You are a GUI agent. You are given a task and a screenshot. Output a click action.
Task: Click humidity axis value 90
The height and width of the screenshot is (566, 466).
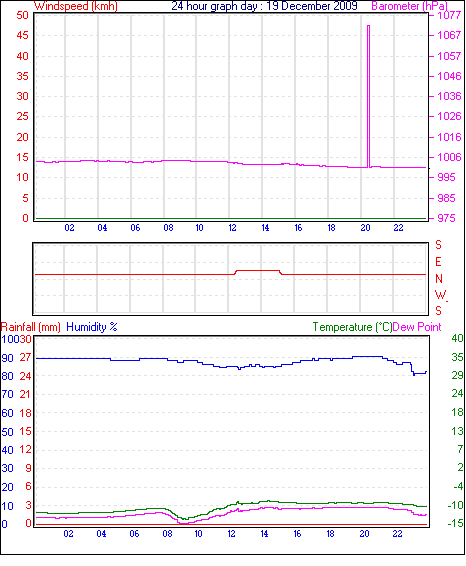point(8,358)
